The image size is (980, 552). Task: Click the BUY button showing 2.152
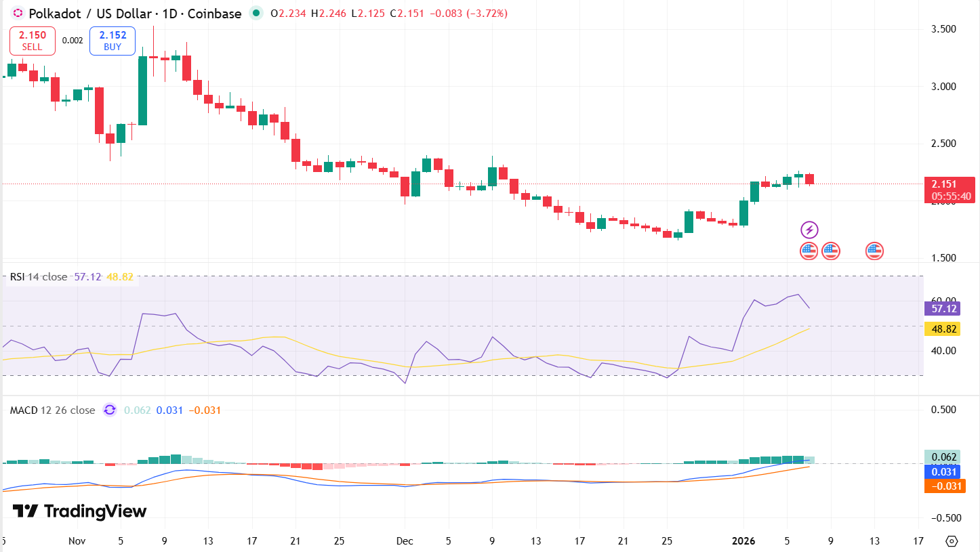(x=112, y=41)
